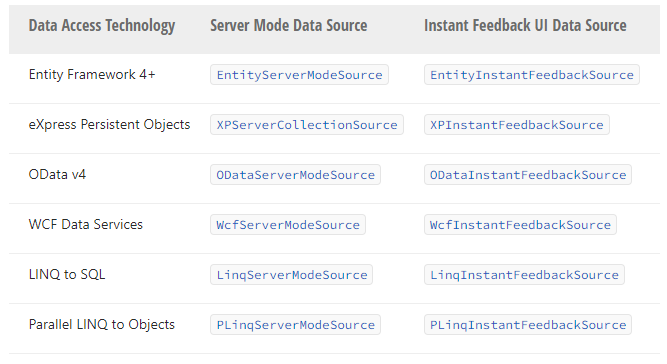Open the PLinqServerModeSource link
This screenshot has width=667, height=364.
296,324
